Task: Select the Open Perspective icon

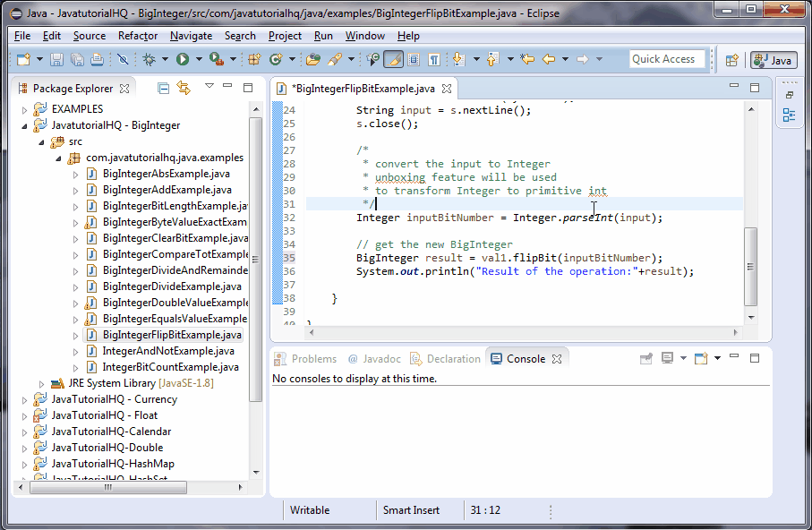Action: [732, 60]
